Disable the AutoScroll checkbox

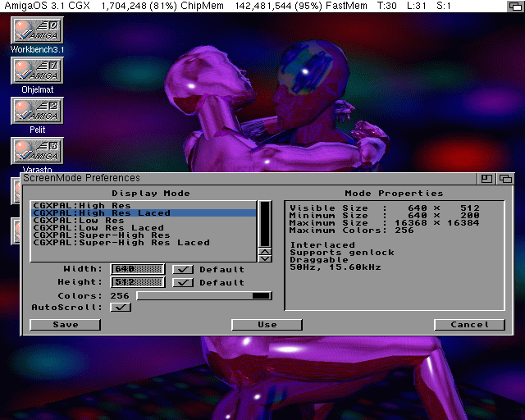click(x=121, y=307)
